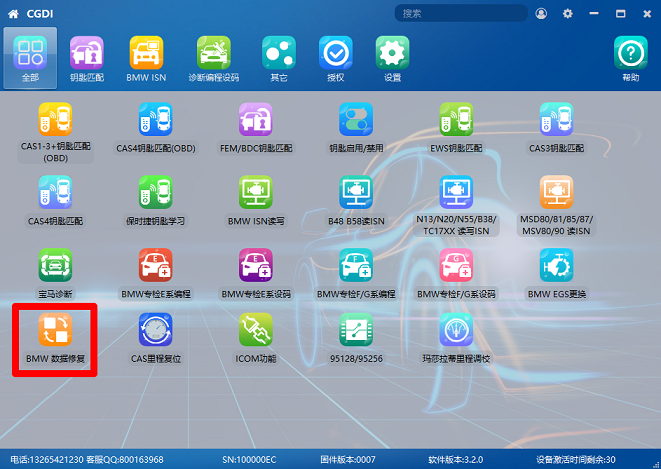Open BMW专检F/G系设码 module
This screenshot has height=469, width=661.
point(456,273)
